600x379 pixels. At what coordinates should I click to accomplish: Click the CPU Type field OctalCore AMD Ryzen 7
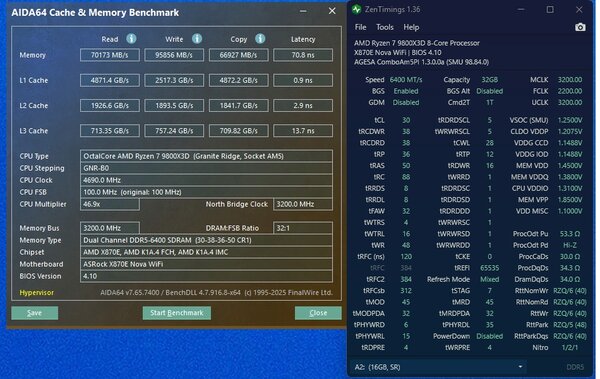click(x=206, y=156)
